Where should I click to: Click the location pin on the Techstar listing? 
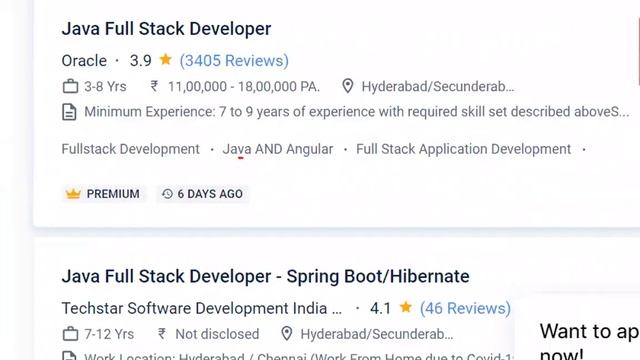[287, 334]
